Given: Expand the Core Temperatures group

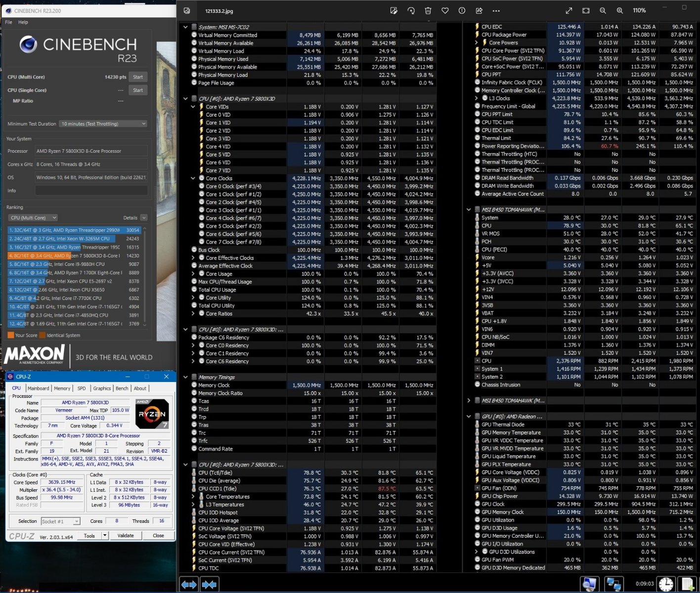Looking at the screenshot, I should 193,497.
